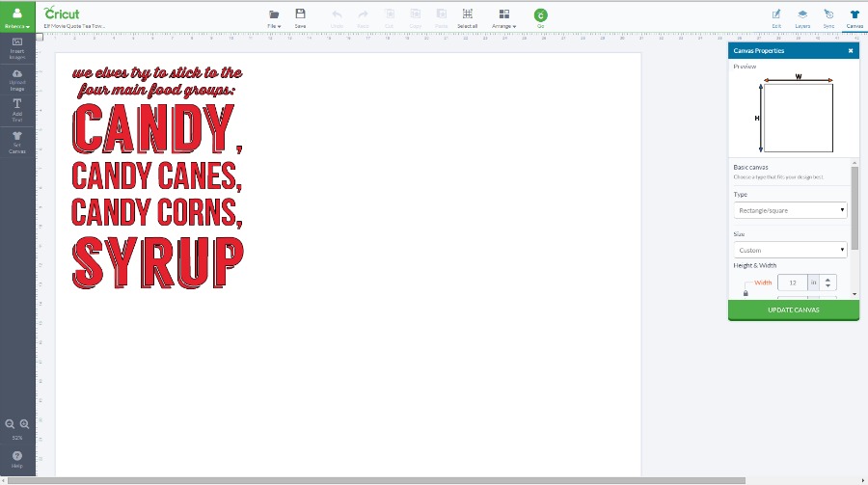Switch to the Canvas panel

pyautogui.click(x=854, y=18)
